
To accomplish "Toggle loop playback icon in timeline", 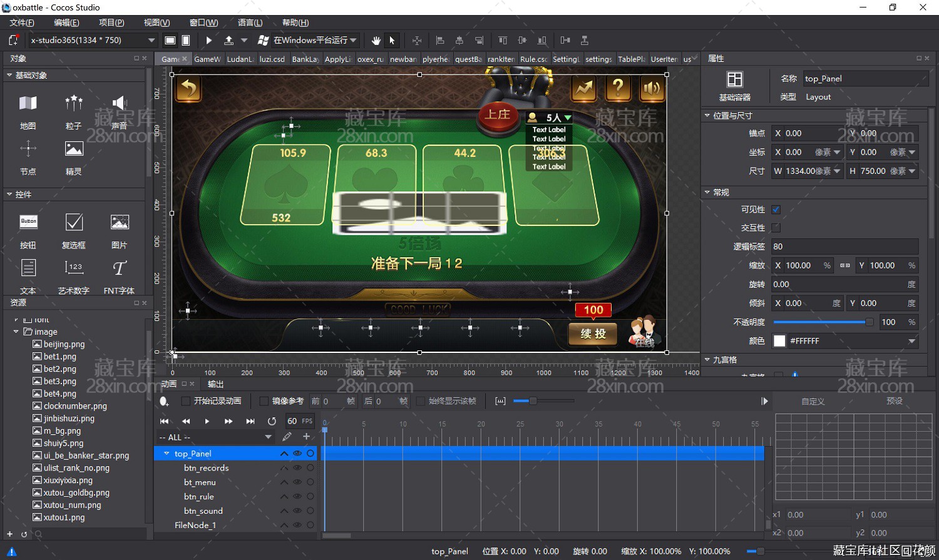I will pyautogui.click(x=272, y=421).
